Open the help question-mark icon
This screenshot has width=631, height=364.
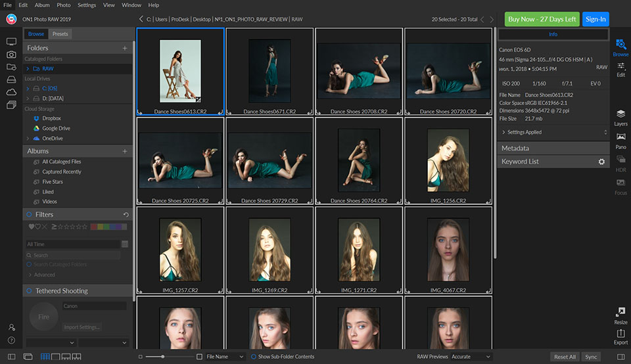pyautogui.click(x=11, y=340)
